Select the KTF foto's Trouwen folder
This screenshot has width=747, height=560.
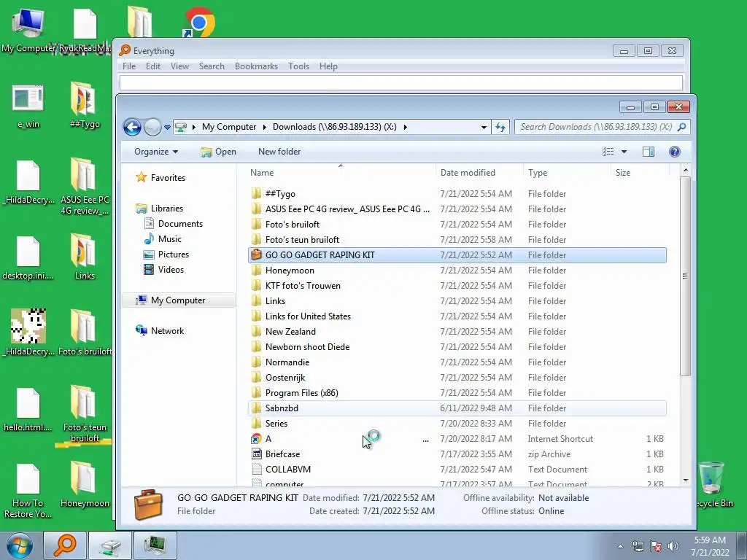[457, 285]
